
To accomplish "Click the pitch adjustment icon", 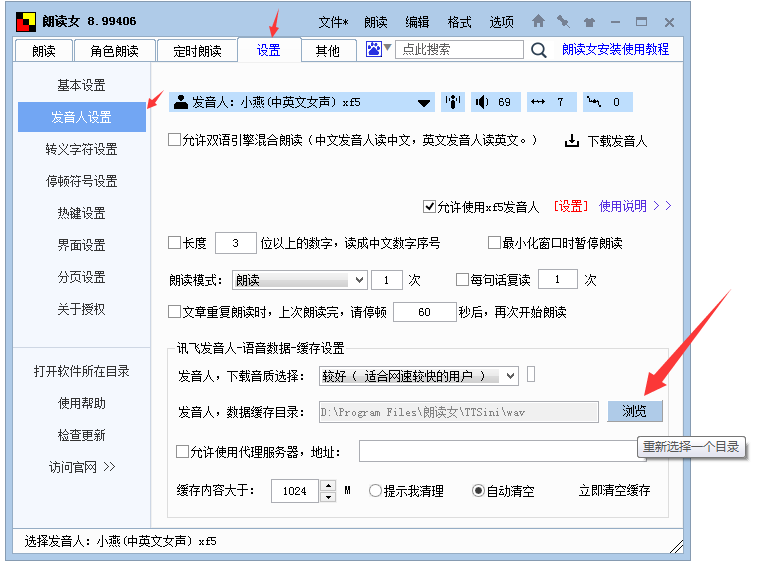I will [x=594, y=102].
